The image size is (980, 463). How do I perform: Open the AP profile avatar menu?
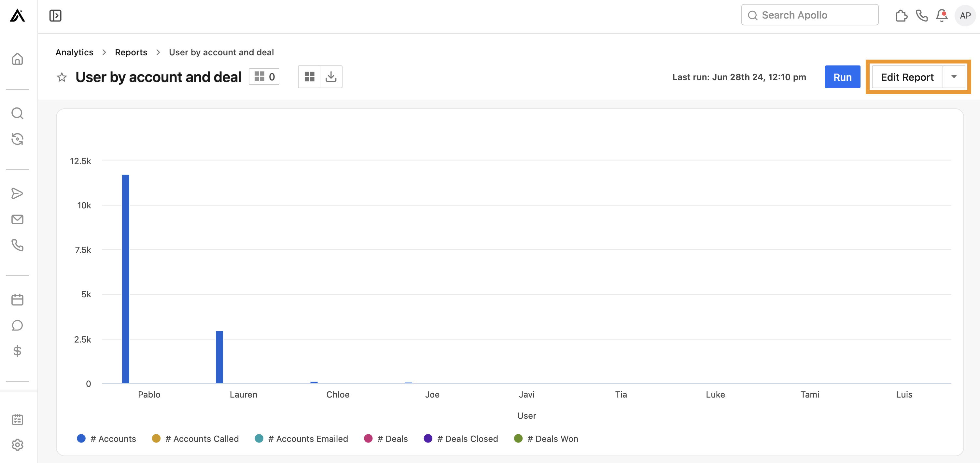pos(965,15)
